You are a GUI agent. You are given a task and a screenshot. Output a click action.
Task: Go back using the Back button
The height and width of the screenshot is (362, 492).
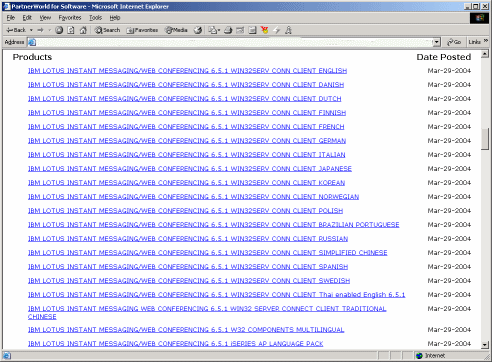[x=16, y=30]
